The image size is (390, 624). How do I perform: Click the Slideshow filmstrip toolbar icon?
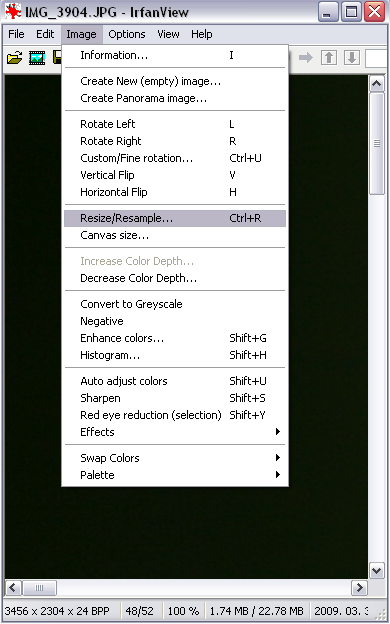click(x=37, y=58)
